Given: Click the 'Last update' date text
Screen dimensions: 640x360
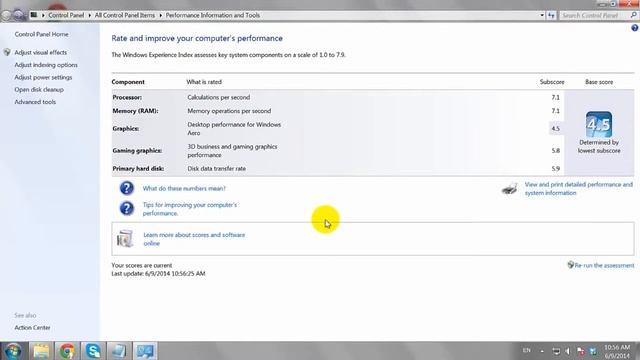Looking at the screenshot, I should click(x=158, y=273).
